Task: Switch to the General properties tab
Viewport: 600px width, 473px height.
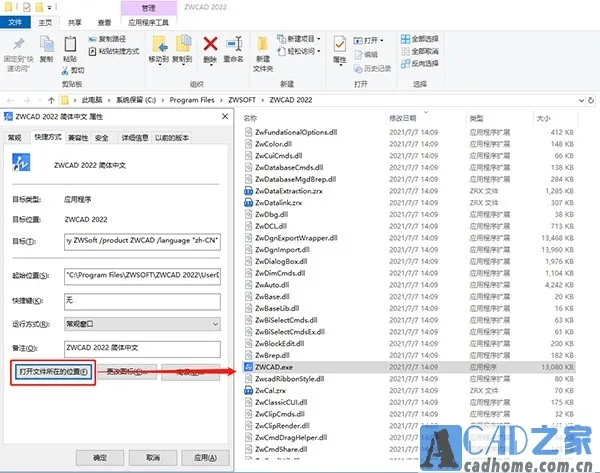Action: (15, 138)
